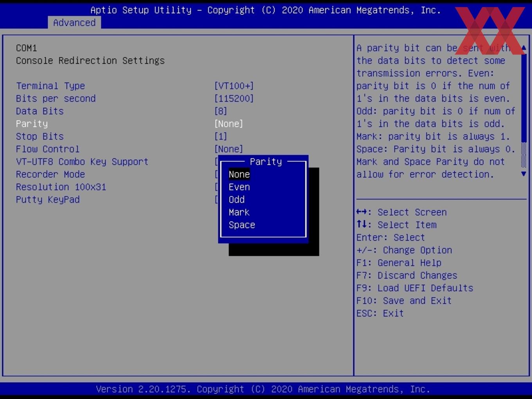The image size is (532, 399).
Task: Select the Recorder Mode setting
Action: click(50, 174)
